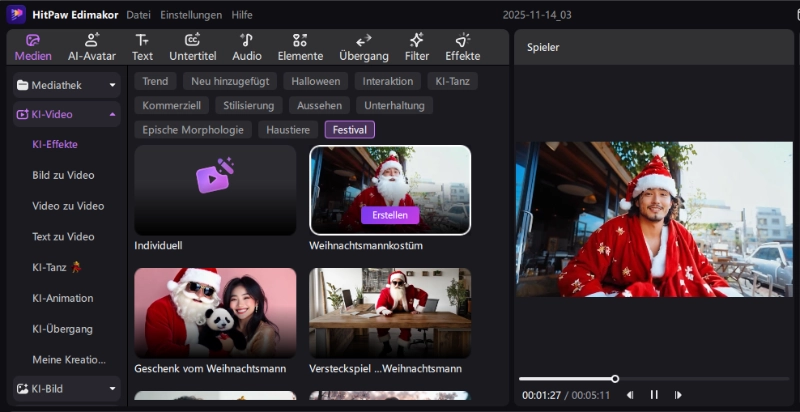
Task: Click the Santa preview video in player
Action: [x=655, y=219]
